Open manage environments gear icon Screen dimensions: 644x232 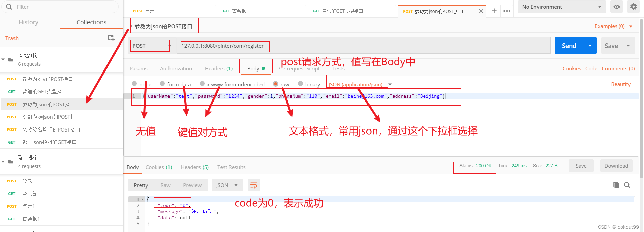point(634,7)
